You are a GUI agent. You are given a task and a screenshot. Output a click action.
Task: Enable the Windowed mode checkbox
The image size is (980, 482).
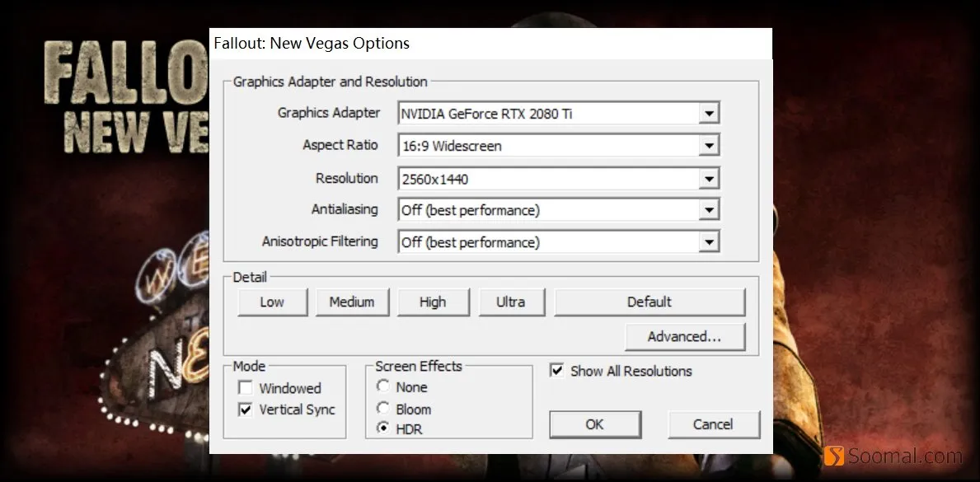point(245,388)
